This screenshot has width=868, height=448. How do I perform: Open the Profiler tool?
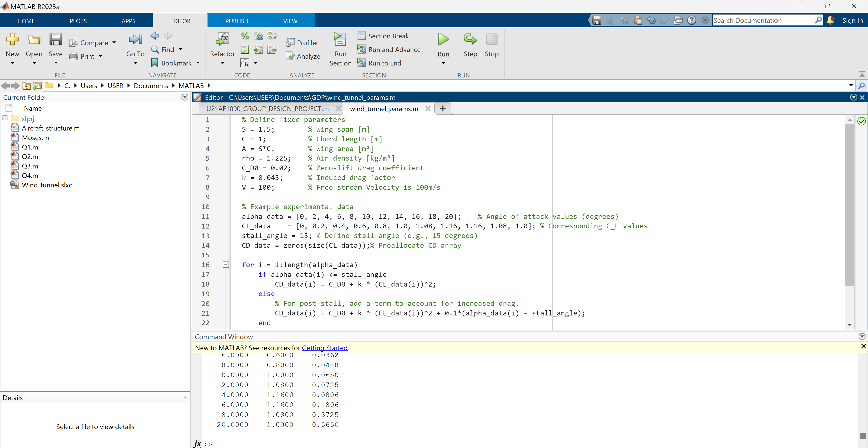[x=302, y=43]
